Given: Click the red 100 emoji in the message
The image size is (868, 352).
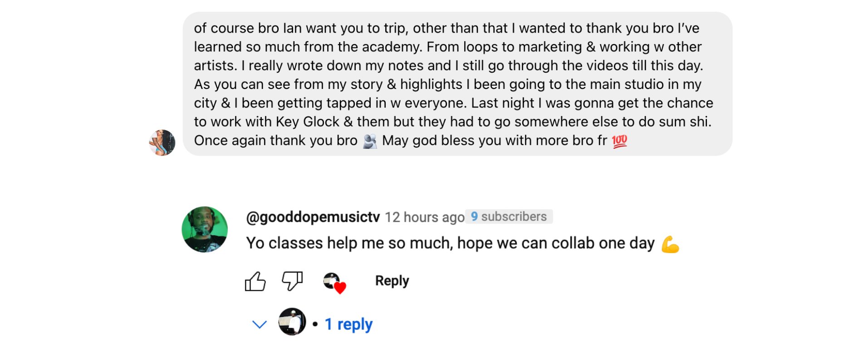Looking at the screenshot, I should [x=619, y=141].
